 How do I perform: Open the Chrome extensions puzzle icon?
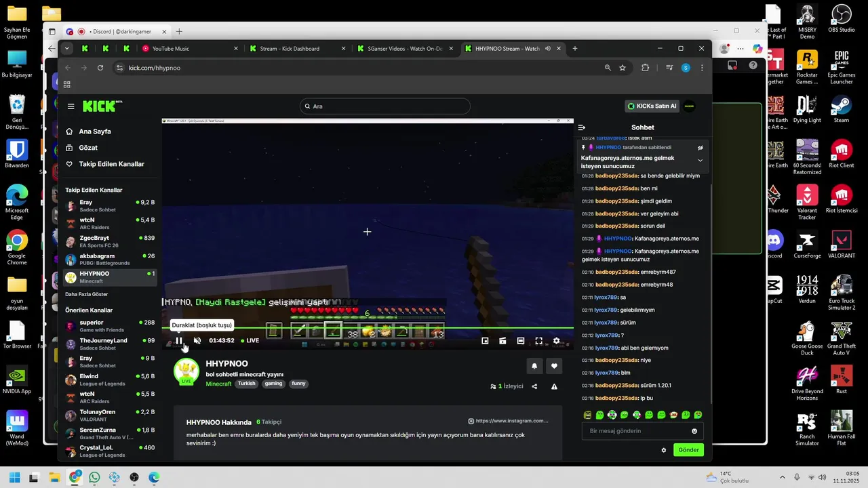point(645,68)
